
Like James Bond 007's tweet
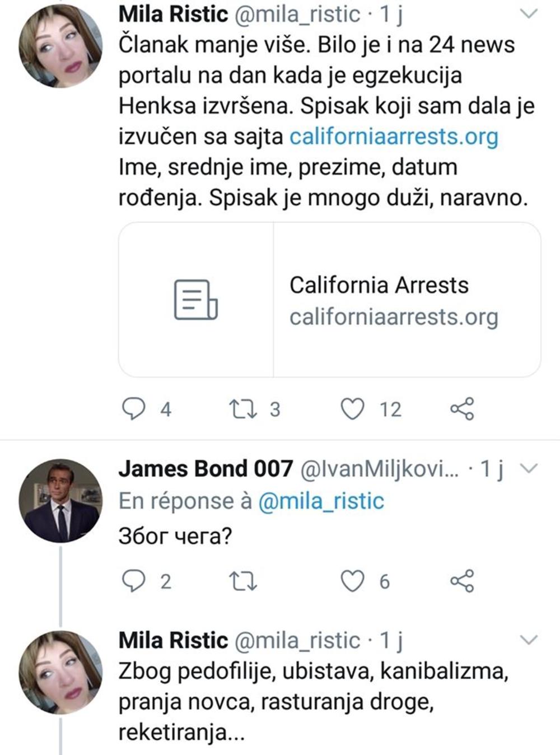(x=353, y=581)
